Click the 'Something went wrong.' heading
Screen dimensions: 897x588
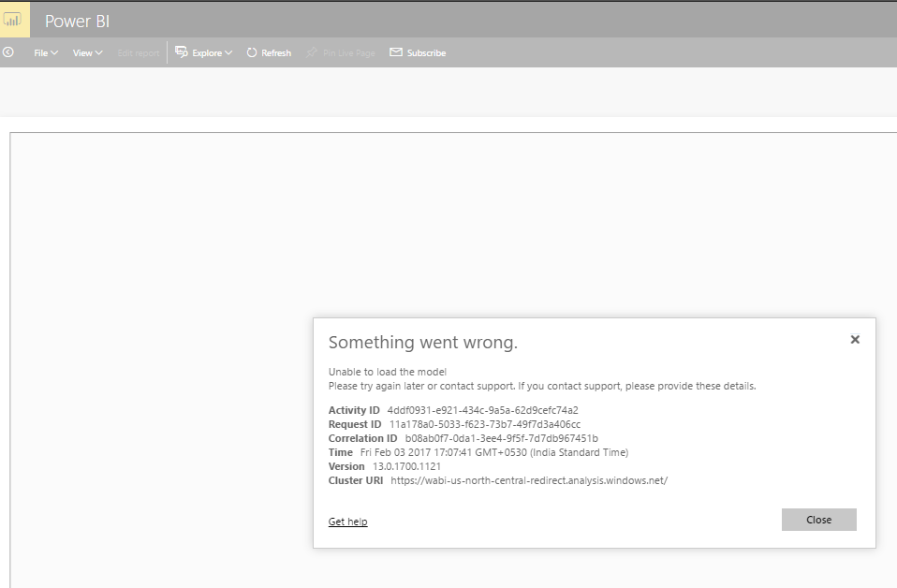[423, 342]
